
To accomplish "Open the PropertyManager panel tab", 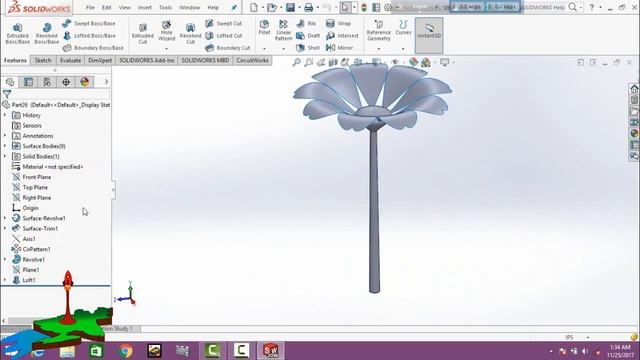I will [29, 82].
